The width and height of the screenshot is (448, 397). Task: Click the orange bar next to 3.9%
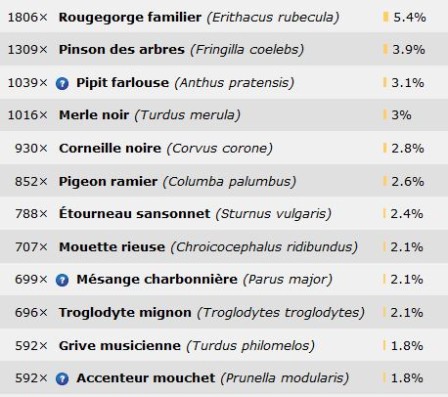click(x=385, y=49)
